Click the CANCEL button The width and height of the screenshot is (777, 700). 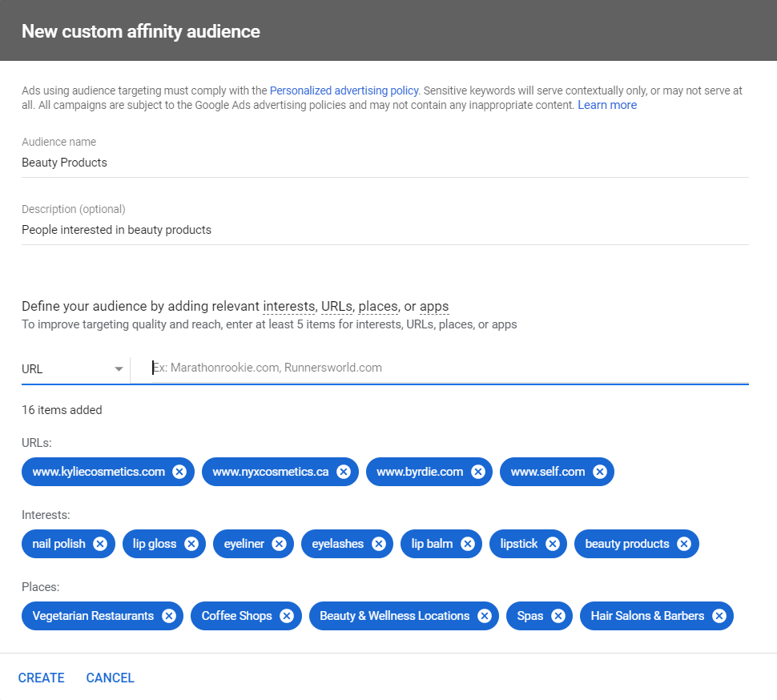[x=110, y=678]
